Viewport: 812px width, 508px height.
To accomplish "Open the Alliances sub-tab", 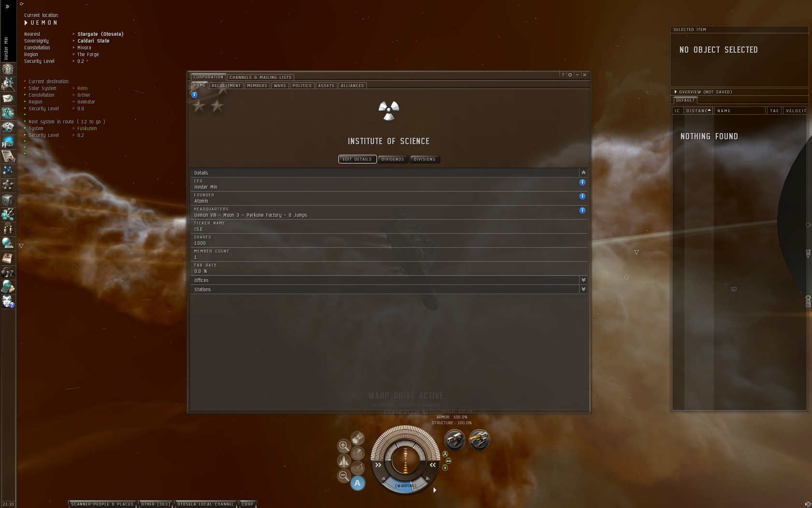I will [352, 86].
